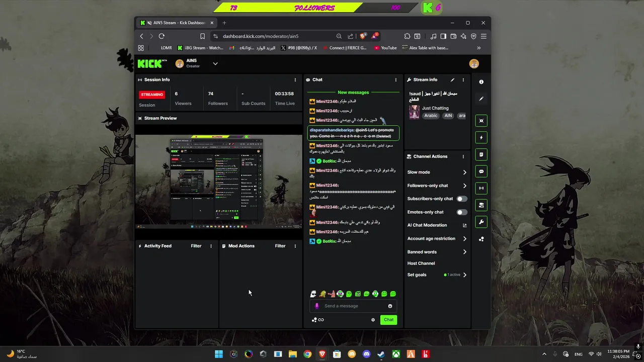Open the emoji picker in the chat input

pos(390,306)
